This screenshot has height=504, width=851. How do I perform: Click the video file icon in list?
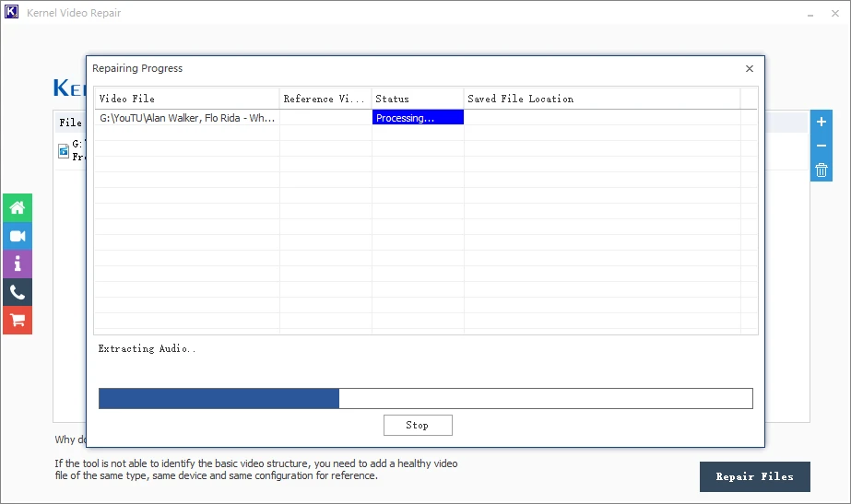pyautogui.click(x=64, y=151)
